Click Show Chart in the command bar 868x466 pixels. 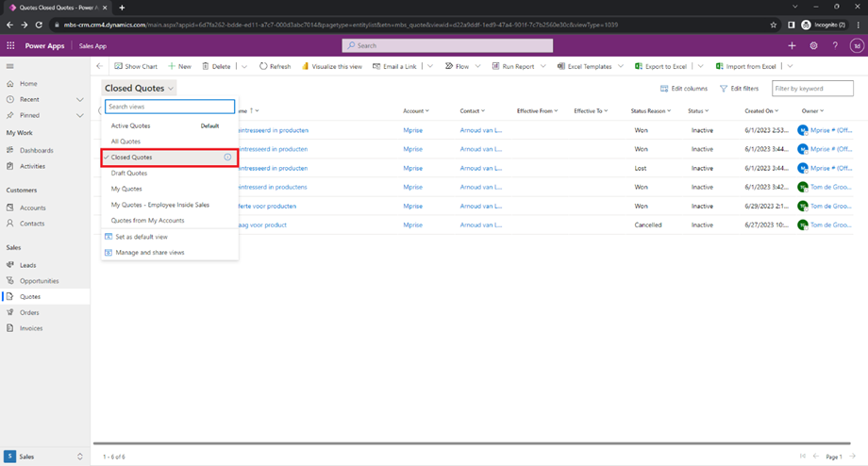click(136, 66)
